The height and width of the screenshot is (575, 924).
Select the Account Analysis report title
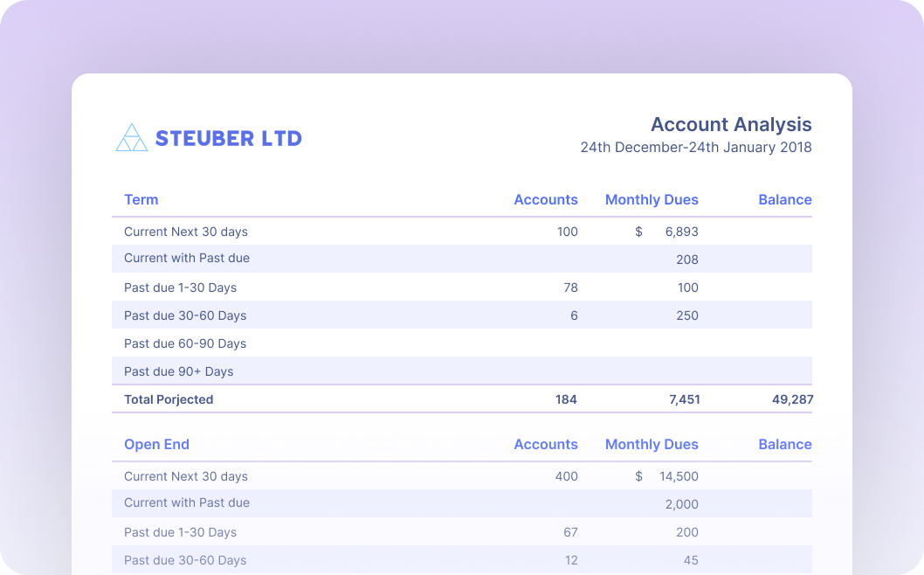click(x=731, y=124)
